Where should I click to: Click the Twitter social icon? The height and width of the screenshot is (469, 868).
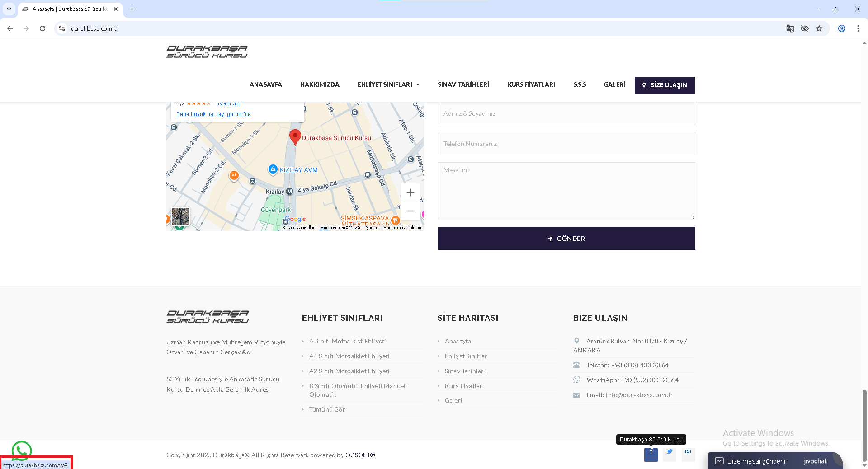click(x=670, y=452)
